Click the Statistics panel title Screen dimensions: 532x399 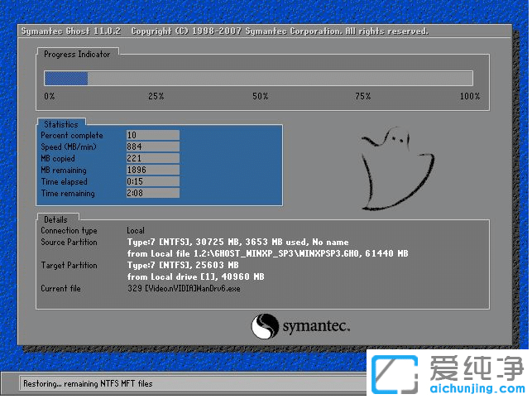tap(61, 124)
